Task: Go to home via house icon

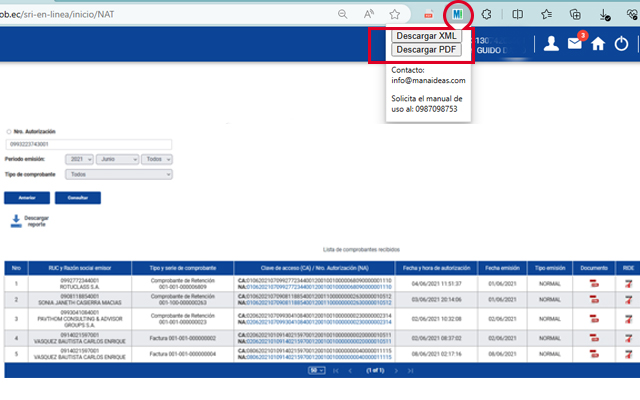Action: [598, 43]
